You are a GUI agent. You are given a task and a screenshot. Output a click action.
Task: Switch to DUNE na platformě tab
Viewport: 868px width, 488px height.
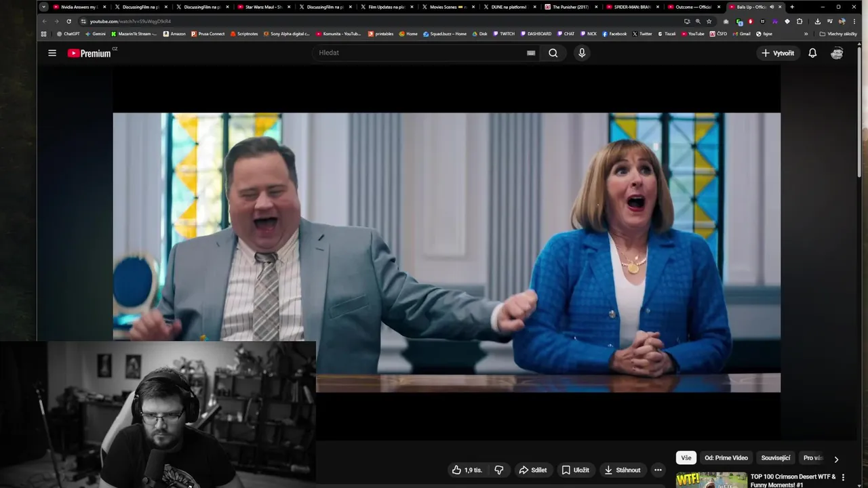click(509, 7)
